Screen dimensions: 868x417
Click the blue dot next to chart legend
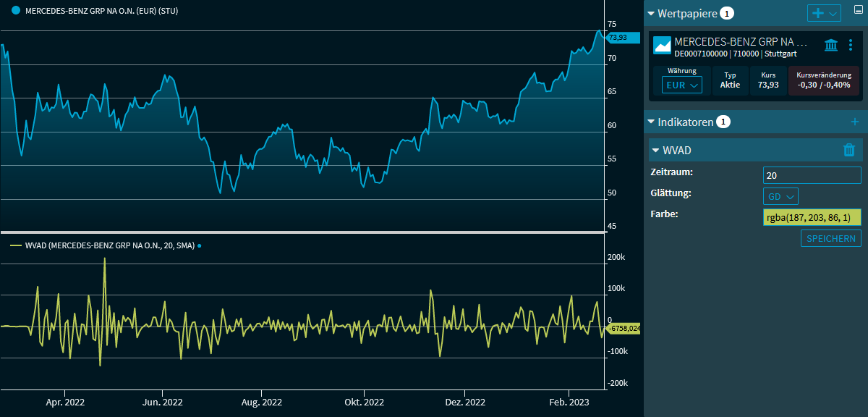[16, 11]
